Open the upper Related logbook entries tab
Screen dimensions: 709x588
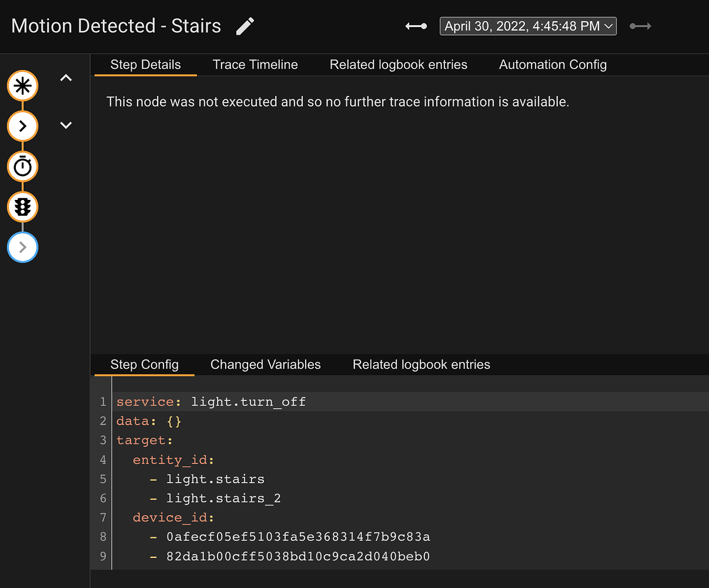click(x=398, y=65)
